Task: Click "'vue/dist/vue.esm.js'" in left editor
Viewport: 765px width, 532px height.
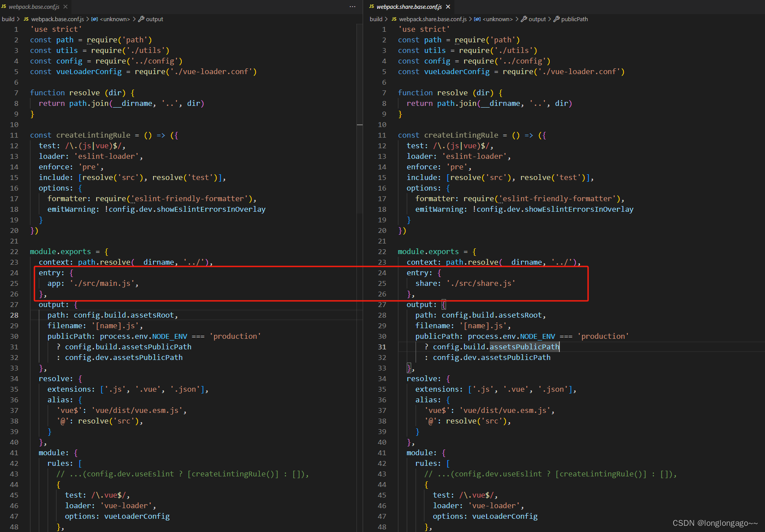Action: (137, 410)
